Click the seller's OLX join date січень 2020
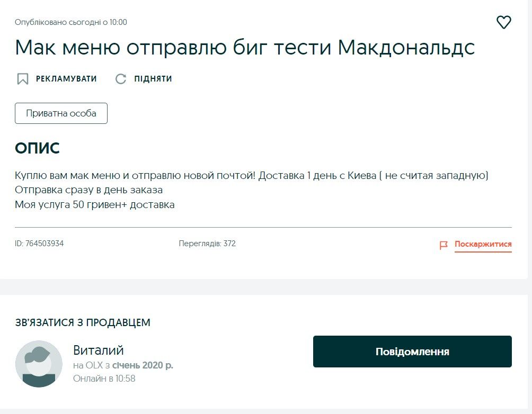Image resolution: width=532 pixels, height=414 pixels. 142,365
